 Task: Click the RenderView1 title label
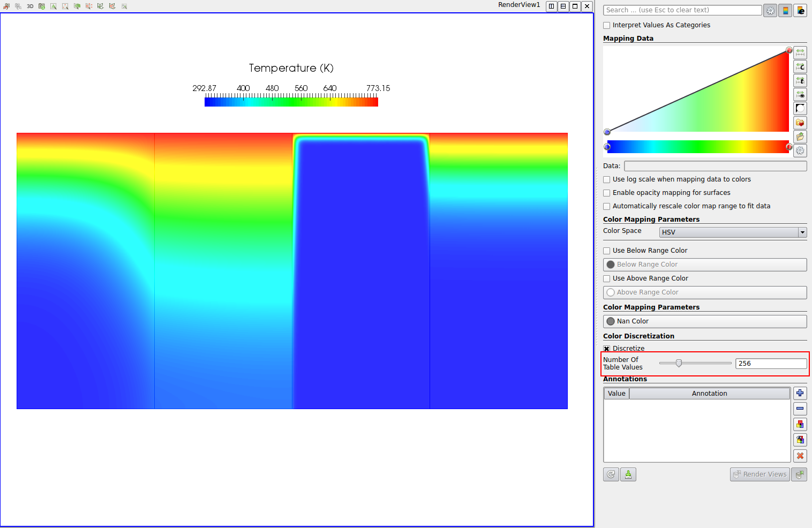click(x=519, y=5)
